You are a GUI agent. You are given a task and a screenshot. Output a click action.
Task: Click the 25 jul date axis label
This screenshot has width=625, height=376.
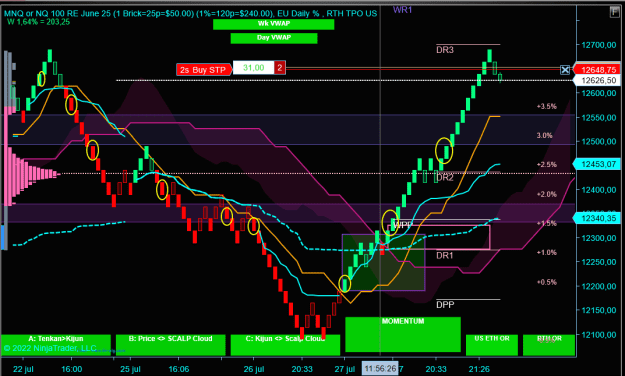click(130, 369)
